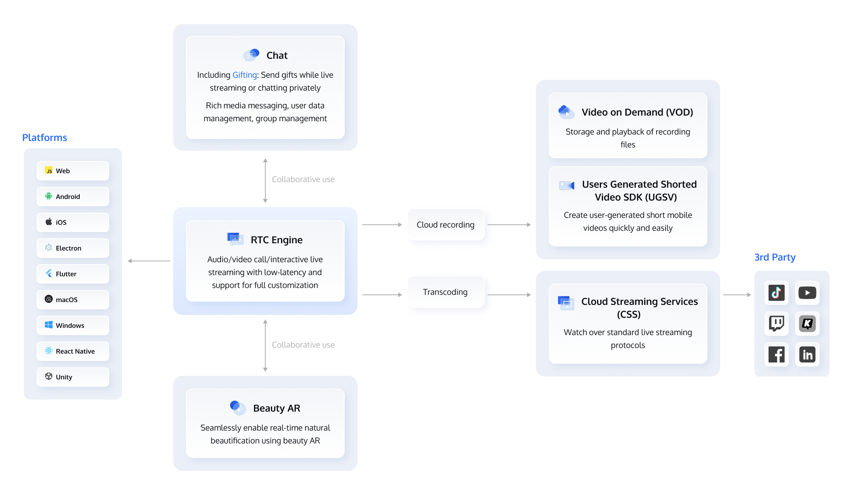Click the RTC Engine icon

pos(235,239)
